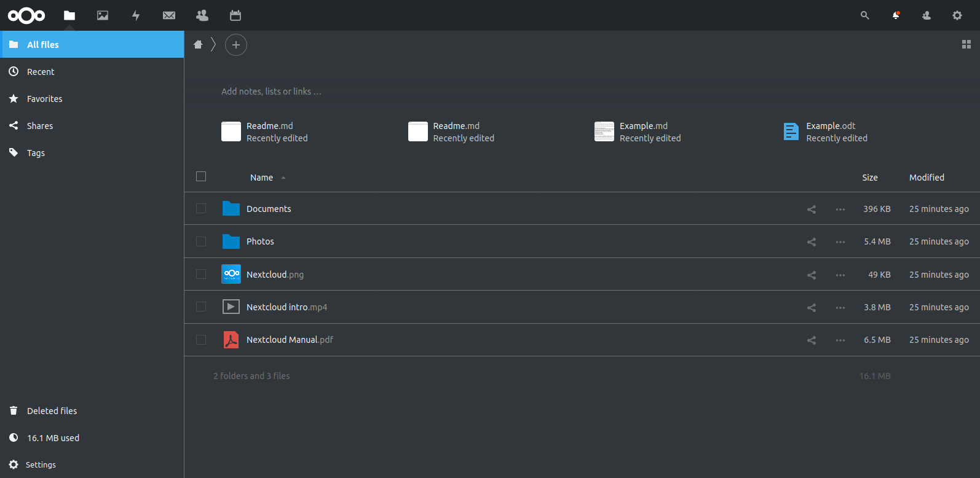Image resolution: width=980 pixels, height=478 pixels.
Task: Click Nextcloud Manual.pdf file name
Action: (x=290, y=340)
